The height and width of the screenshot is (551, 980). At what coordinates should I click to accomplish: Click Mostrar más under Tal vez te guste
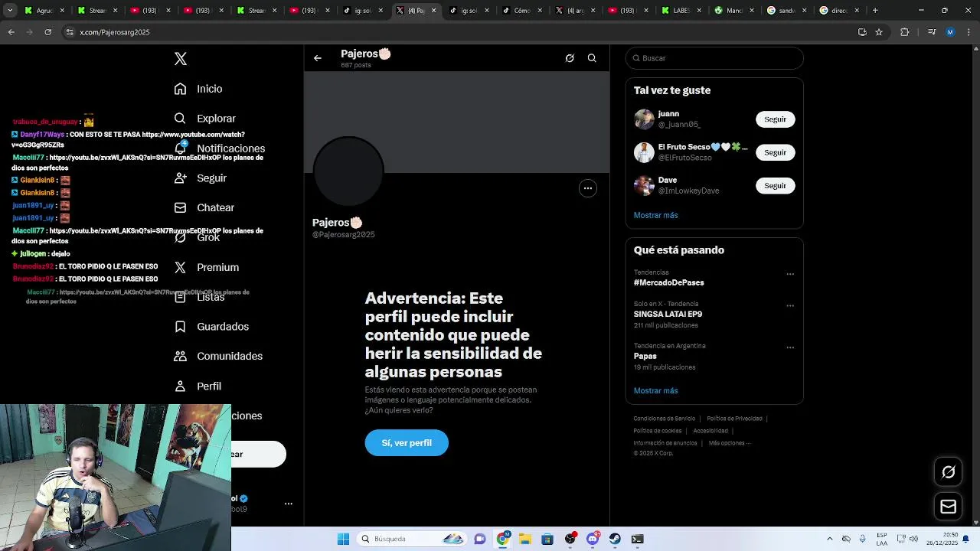click(x=655, y=216)
